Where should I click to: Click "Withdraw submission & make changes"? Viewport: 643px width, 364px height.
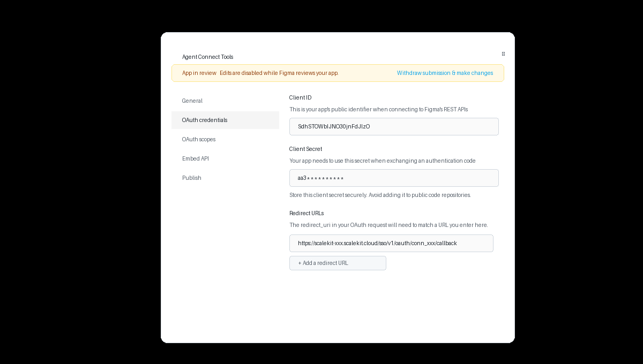coord(445,73)
